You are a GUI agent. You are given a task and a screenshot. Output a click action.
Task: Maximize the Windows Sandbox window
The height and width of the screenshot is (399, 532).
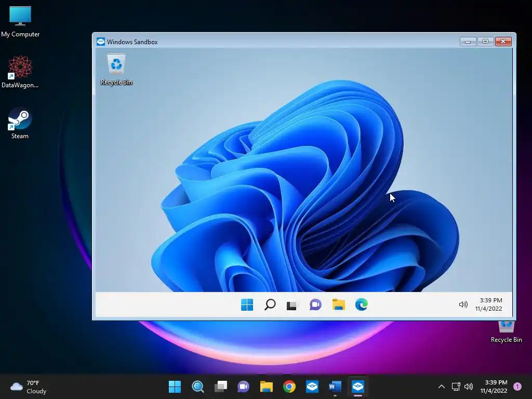[486, 42]
